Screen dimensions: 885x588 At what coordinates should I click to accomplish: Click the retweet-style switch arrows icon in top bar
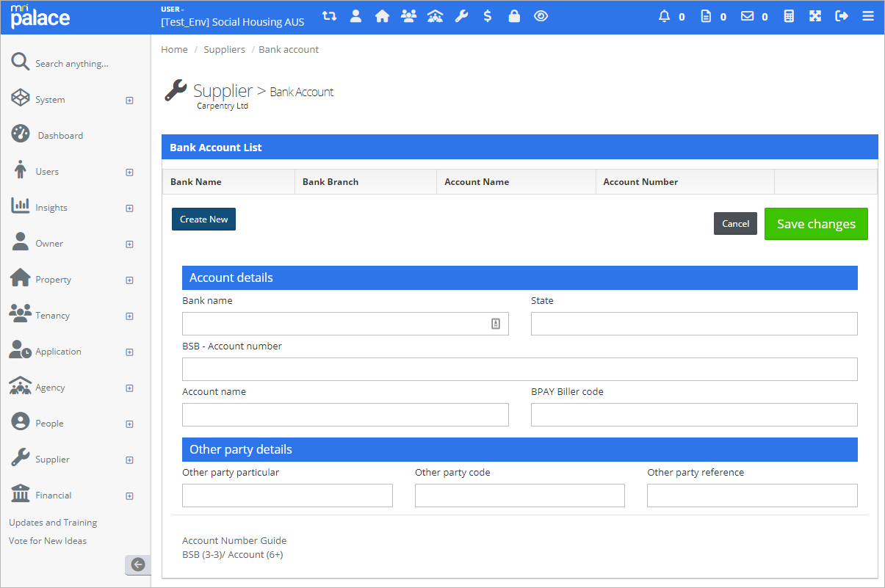[329, 16]
